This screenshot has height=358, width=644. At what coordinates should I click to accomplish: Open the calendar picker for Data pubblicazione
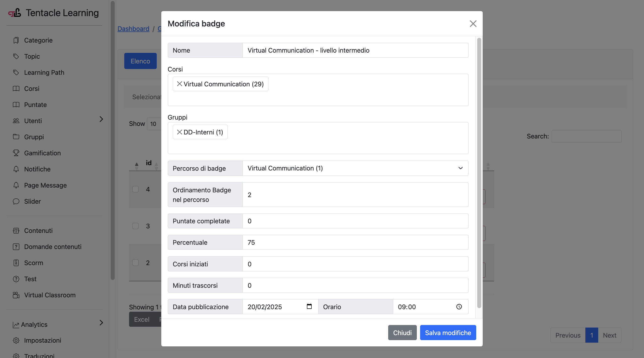click(x=309, y=306)
